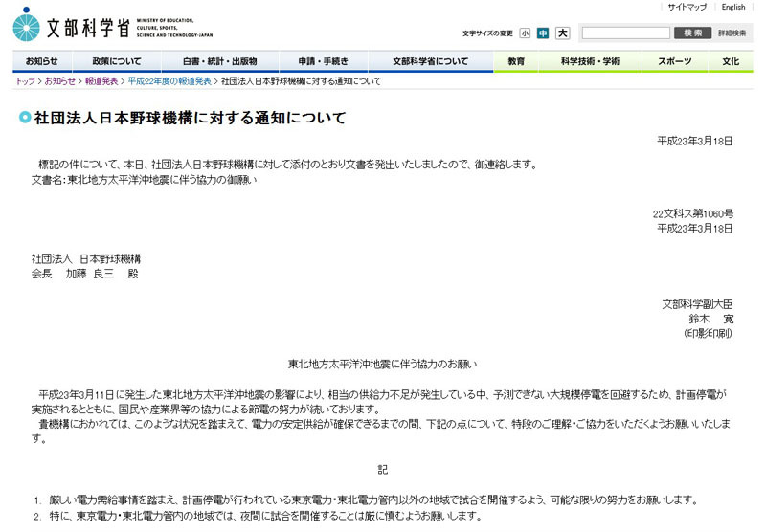Viewport: 766px width, 532px height.
Task: Open the サイトマップ link
Action: [x=687, y=7]
